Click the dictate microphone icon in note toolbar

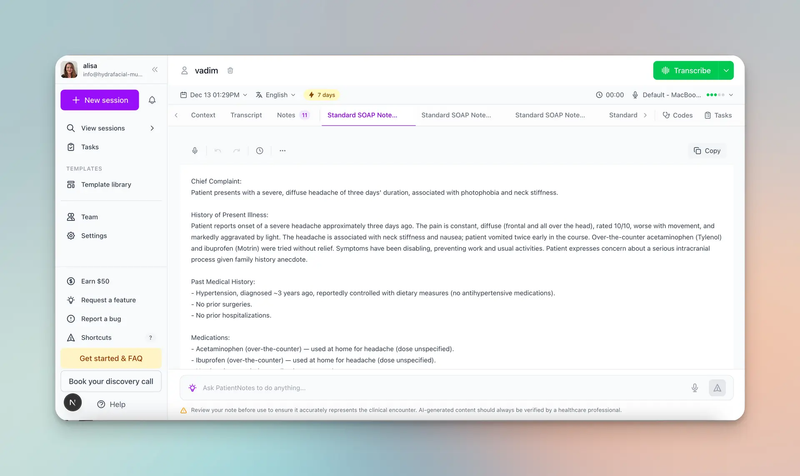click(x=195, y=151)
